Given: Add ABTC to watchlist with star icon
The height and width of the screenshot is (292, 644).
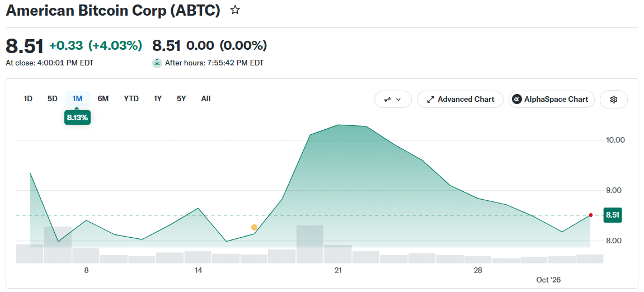Looking at the screenshot, I should point(235,10).
